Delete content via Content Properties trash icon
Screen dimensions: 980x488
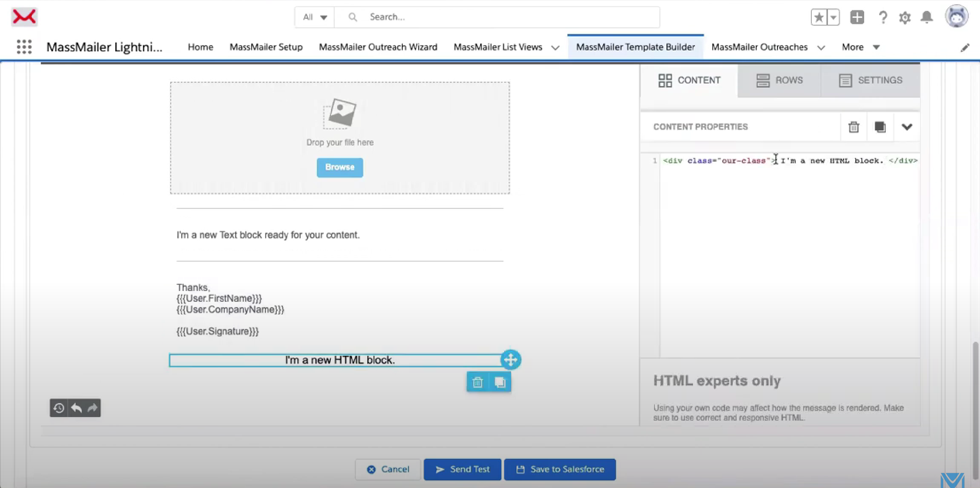(x=854, y=127)
